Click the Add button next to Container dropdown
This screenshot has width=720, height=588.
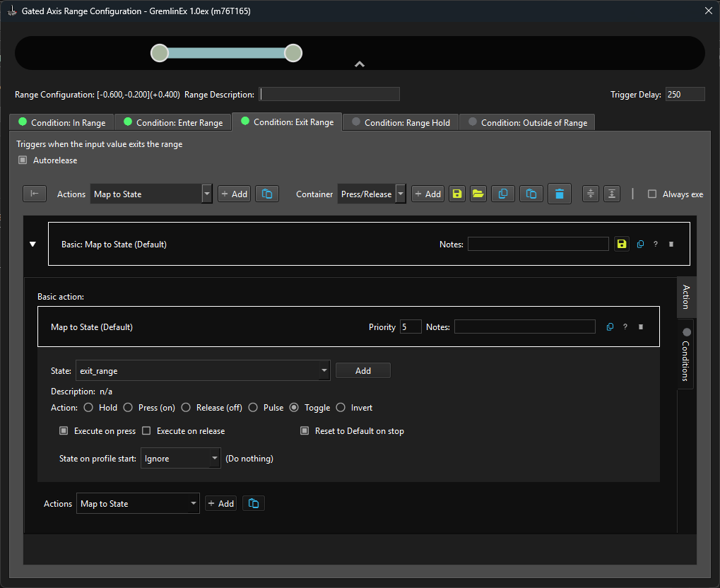pyautogui.click(x=427, y=194)
